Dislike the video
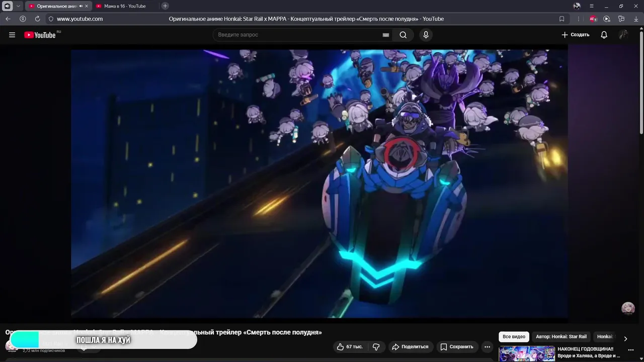The image size is (644, 362). [x=376, y=347]
